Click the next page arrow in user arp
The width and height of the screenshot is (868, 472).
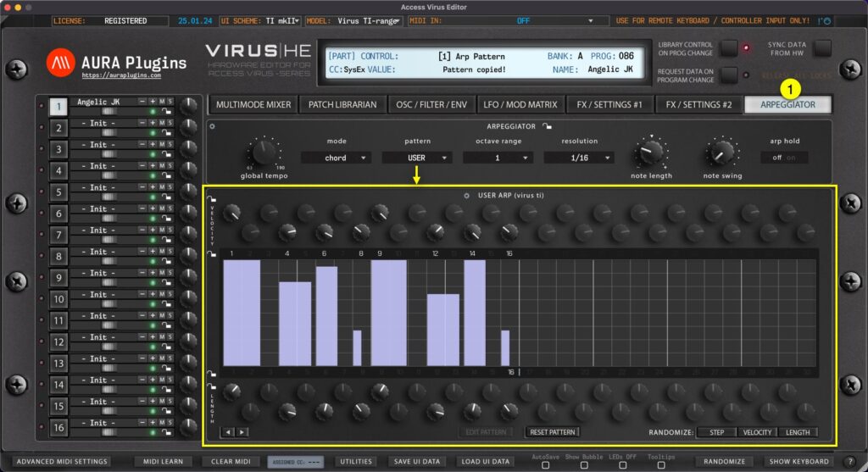tap(242, 432)
